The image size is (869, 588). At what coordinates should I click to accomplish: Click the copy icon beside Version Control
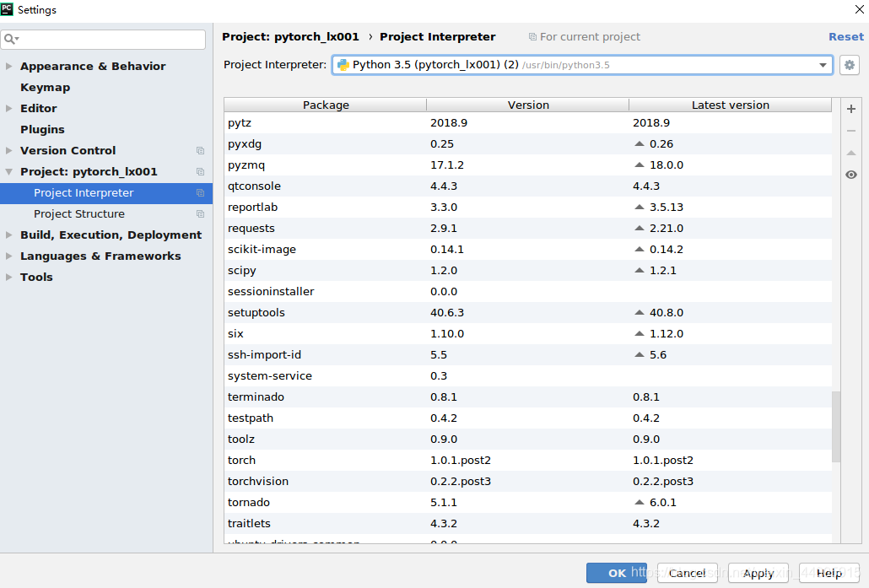[x=200, y=151]
